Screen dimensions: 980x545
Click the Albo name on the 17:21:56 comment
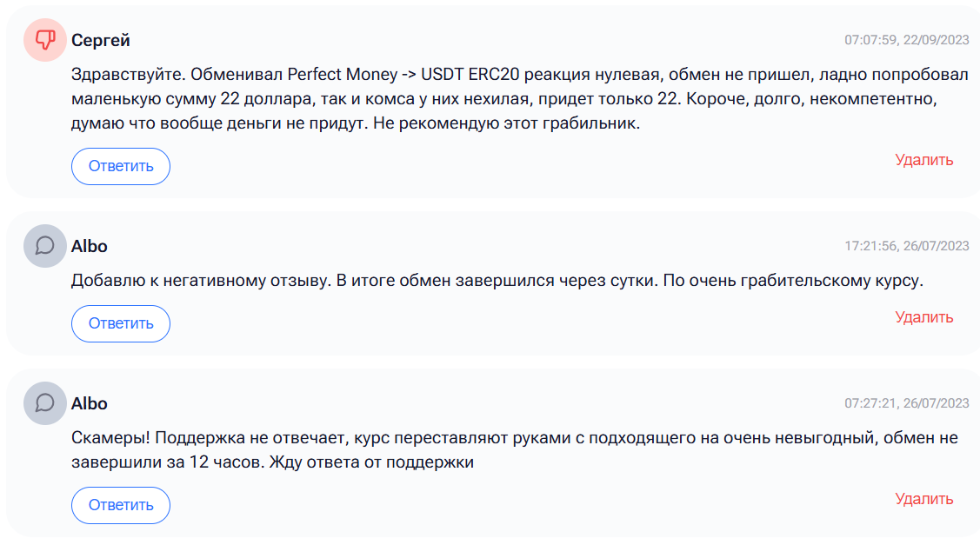click(90, 247)
